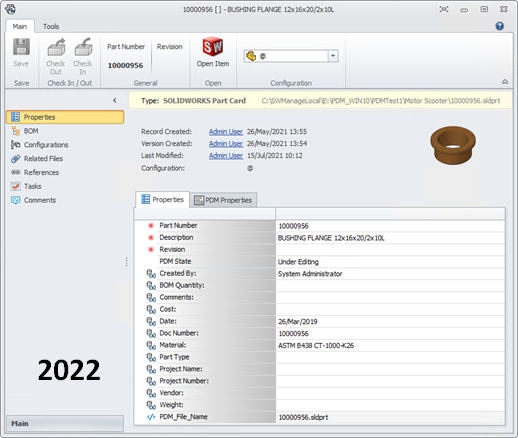Click the PDM State value Under Editing
The width and height of the screenshot is (518, 438).
point(390,262)
